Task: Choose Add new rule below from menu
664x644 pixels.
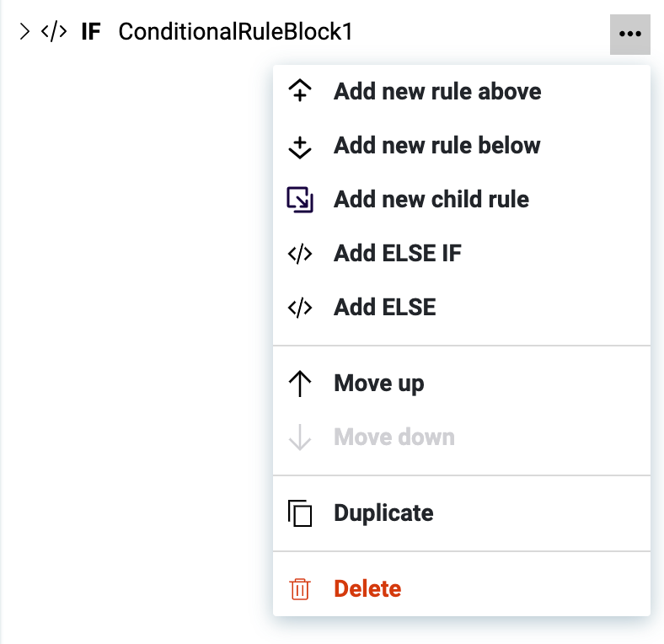Action: 436,146
